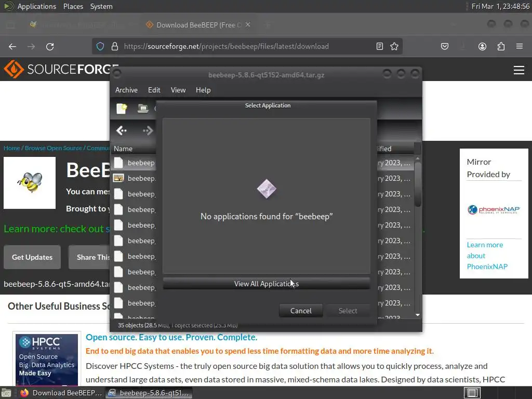Bookmark this page with star icon

394,46
